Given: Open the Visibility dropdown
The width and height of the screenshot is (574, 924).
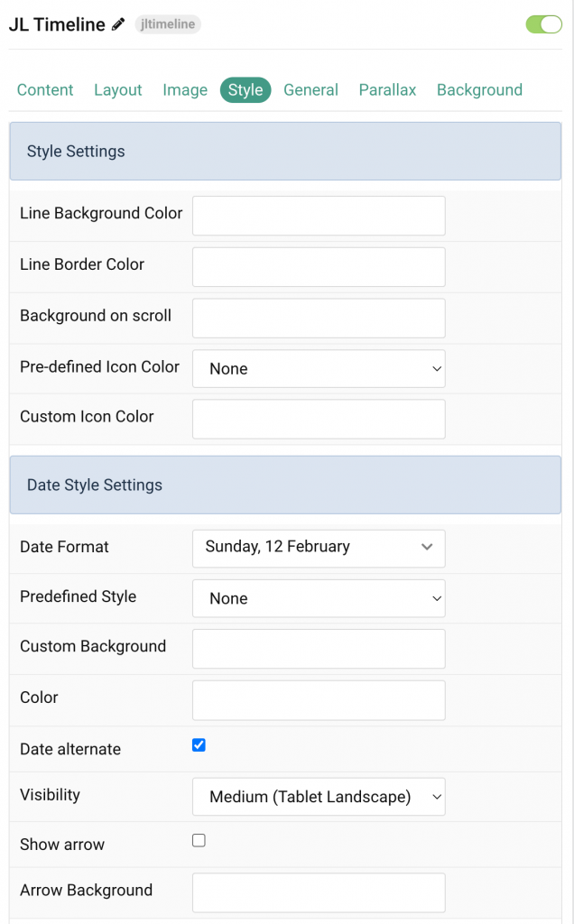Looking at the screenshot, I should pyautogui.click(x=318, y=796).
